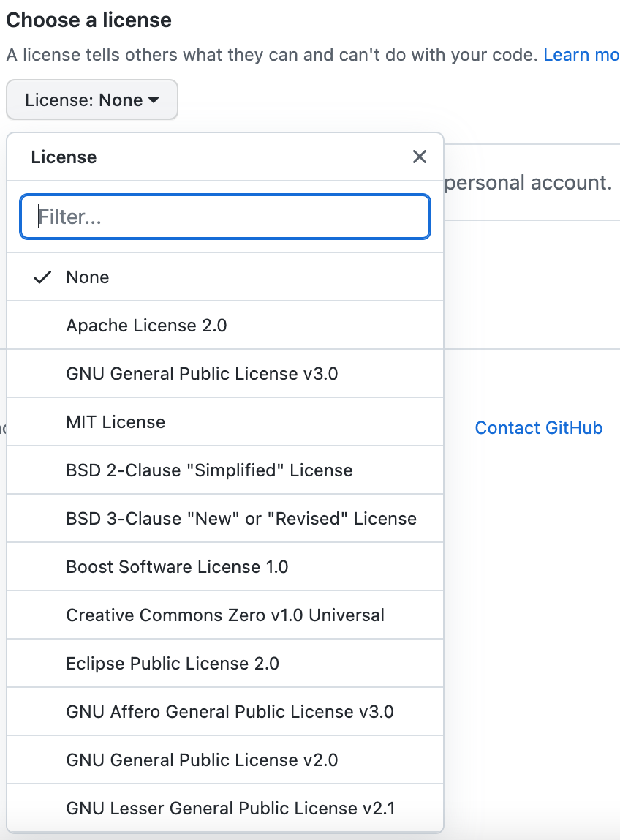
Task: Open the Learn more link
Action: [581, 55]
